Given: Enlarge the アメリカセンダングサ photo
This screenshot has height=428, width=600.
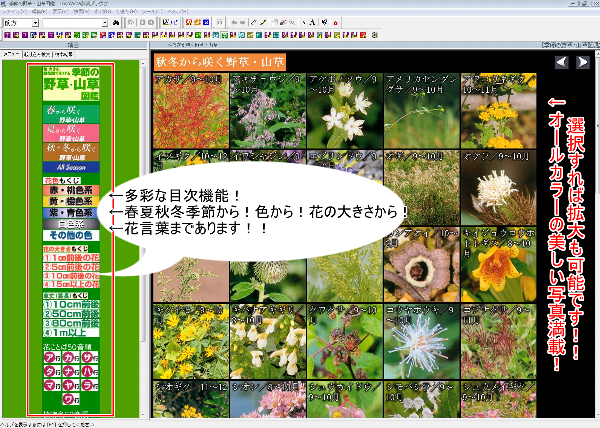Looking at the screenshot, I should point(422,111).
